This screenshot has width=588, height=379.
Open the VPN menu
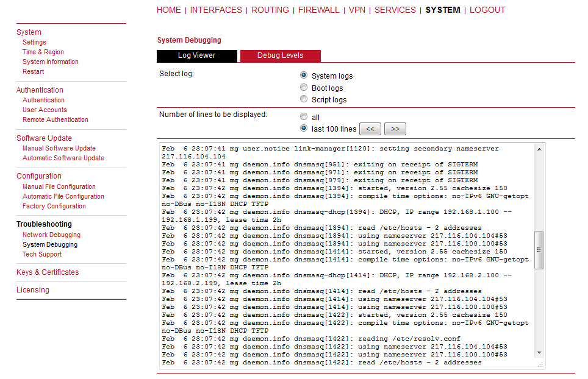(x=357, y=10)
